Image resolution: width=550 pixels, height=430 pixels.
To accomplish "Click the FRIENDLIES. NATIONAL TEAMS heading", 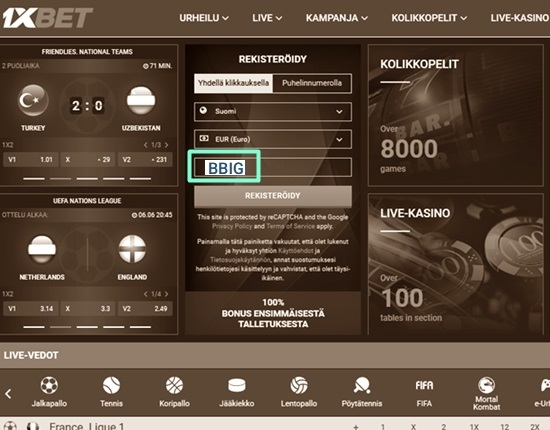I will tap(87, 52).
